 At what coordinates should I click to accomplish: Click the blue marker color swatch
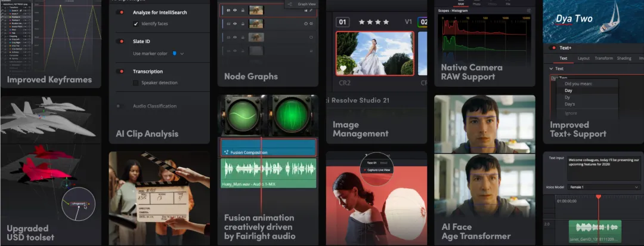tap(175, 54)
